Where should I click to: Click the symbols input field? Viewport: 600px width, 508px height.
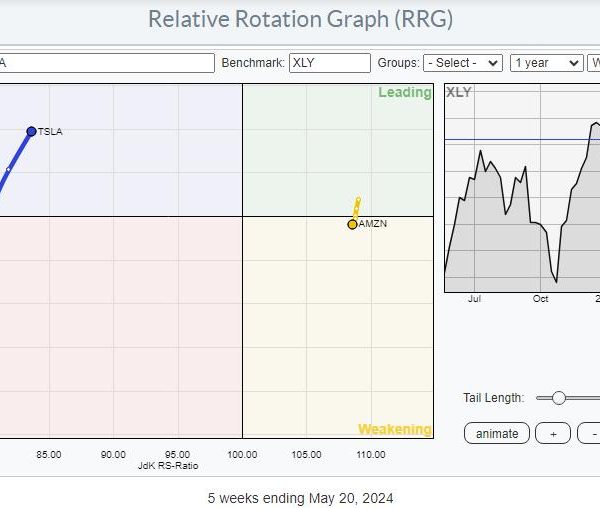coord(107,63)
